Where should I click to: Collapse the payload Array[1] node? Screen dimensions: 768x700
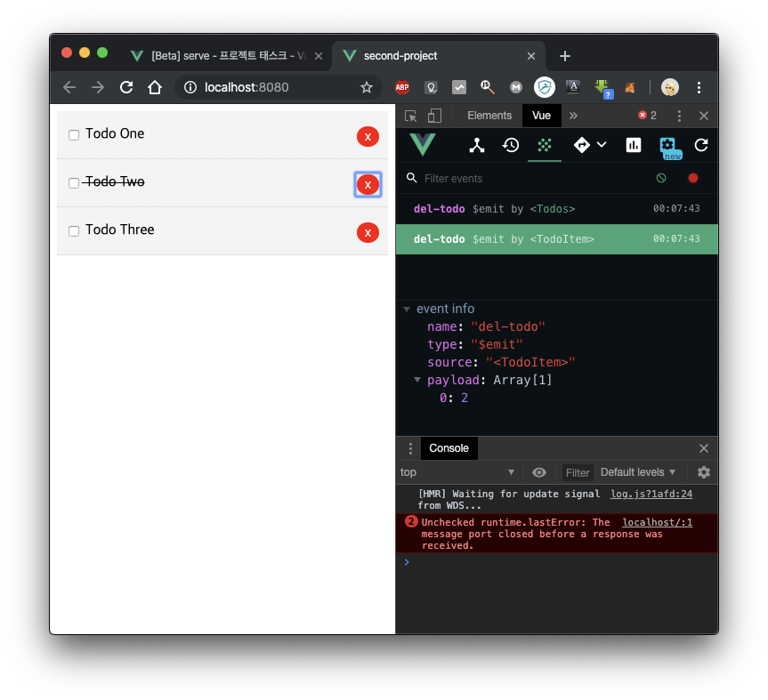coord(417,380)
